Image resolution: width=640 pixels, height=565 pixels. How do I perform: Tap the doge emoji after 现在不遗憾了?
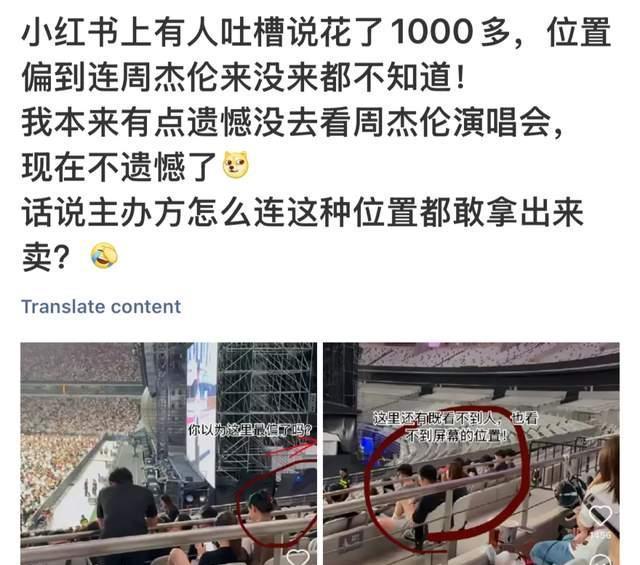click(x=235, y=165)
